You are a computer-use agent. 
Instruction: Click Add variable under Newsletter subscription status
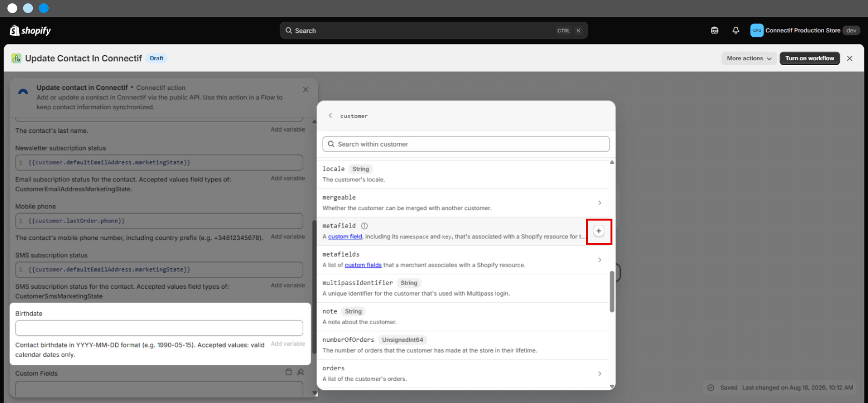(x=288, y=178)
